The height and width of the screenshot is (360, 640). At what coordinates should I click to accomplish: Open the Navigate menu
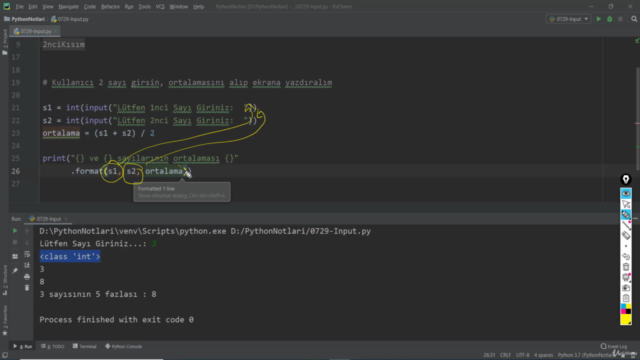pos(69,7)
